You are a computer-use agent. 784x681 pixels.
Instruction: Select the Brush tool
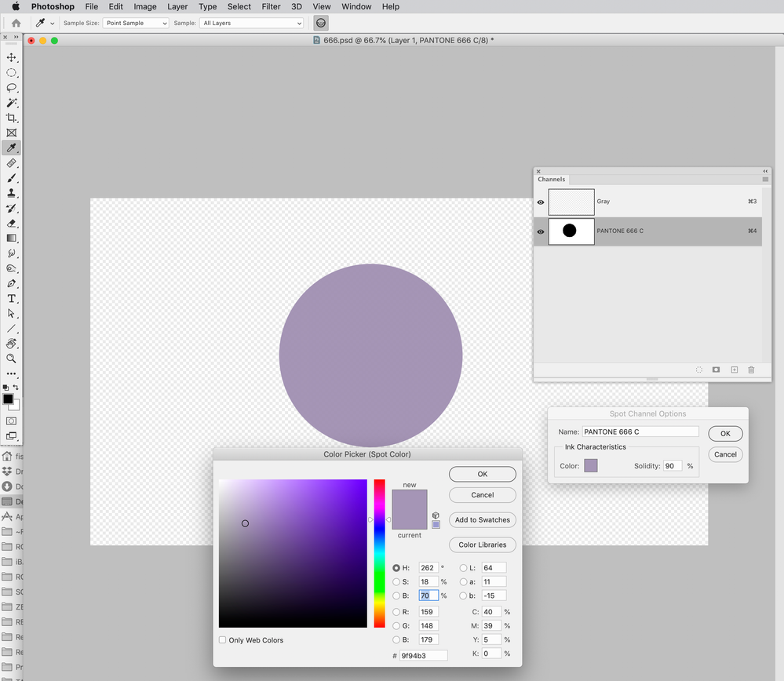[x=11, y=178]
